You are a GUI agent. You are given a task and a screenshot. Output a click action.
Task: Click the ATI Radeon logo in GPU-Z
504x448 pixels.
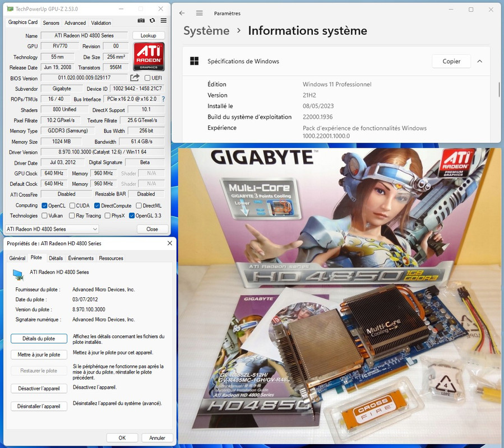149,57
